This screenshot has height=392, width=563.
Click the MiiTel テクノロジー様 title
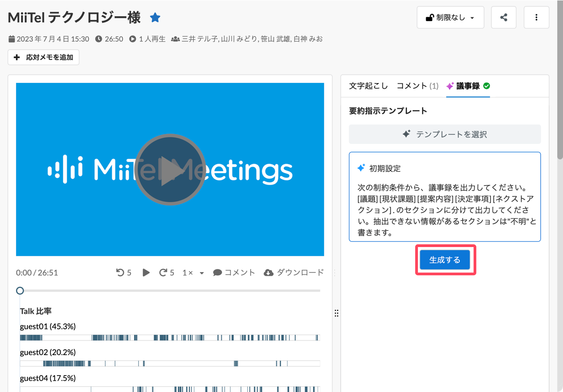(x=74, y=18)
